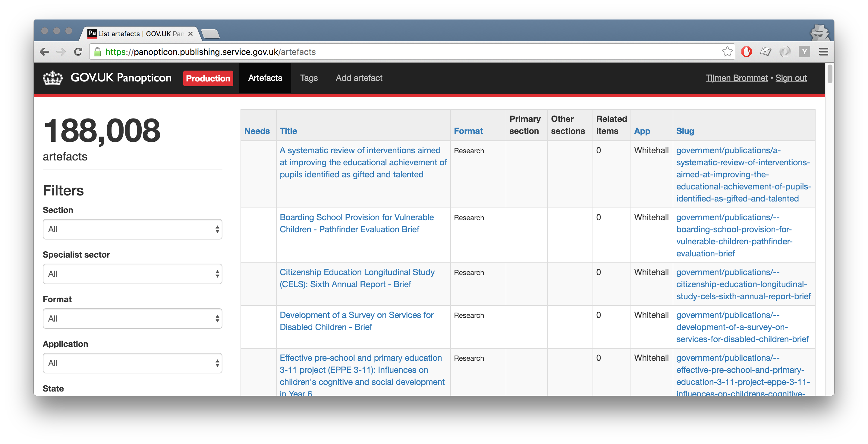The height and width of the screenshot is (444, 868).
Task: Close the List artefacts browser tab
Action: click(190, 34)
